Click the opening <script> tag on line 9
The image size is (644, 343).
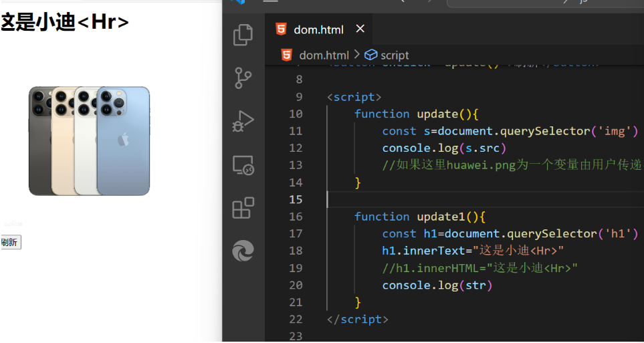click(354, 97)
